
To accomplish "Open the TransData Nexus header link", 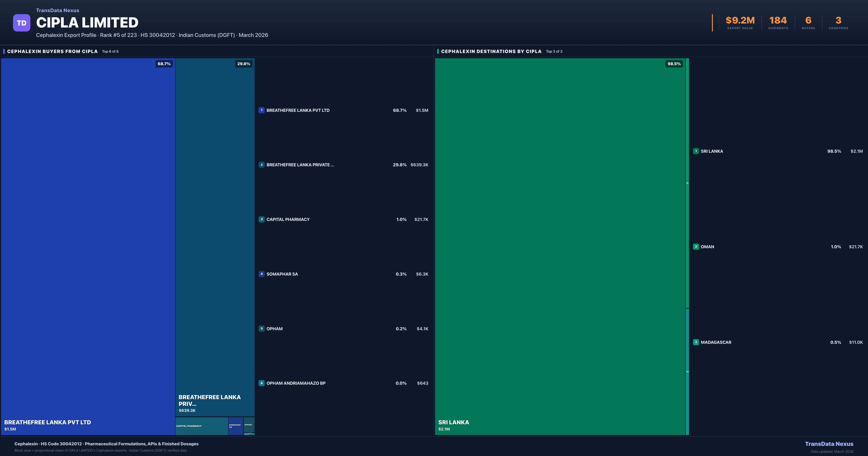I will tap(58, 10).
